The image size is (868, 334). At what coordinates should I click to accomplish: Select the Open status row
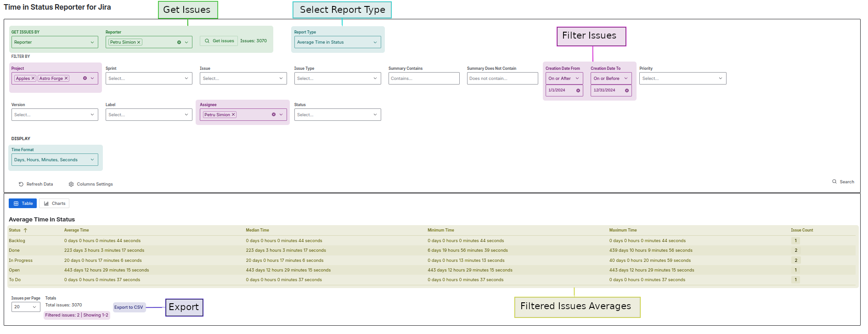433,270
